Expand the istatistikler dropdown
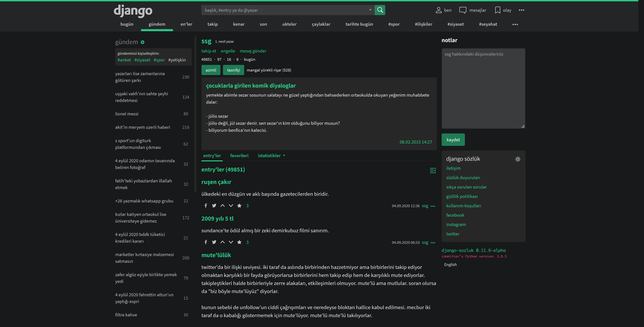The height and width of the screenshot is (327, 644). click(271, 156)
